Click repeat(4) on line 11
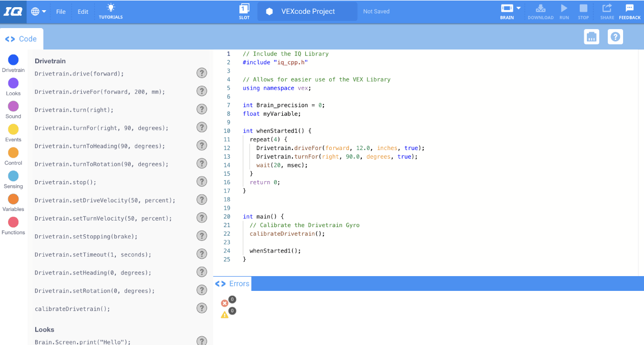This screenshot has height=345, width=644. (x=268, y=139)
